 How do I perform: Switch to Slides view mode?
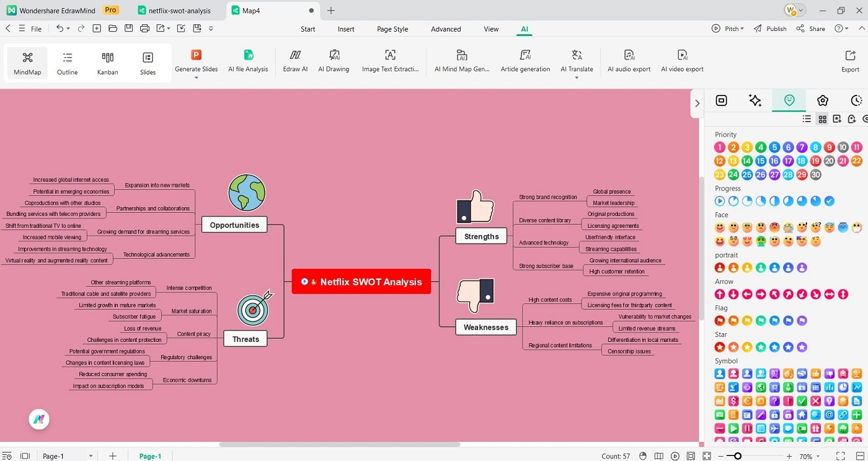(148, 64)
